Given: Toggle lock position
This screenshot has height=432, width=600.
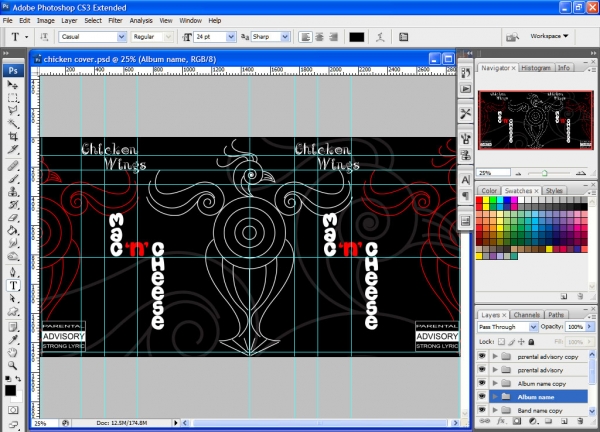Looking at the screenshot, I should [x=521, y=342].
